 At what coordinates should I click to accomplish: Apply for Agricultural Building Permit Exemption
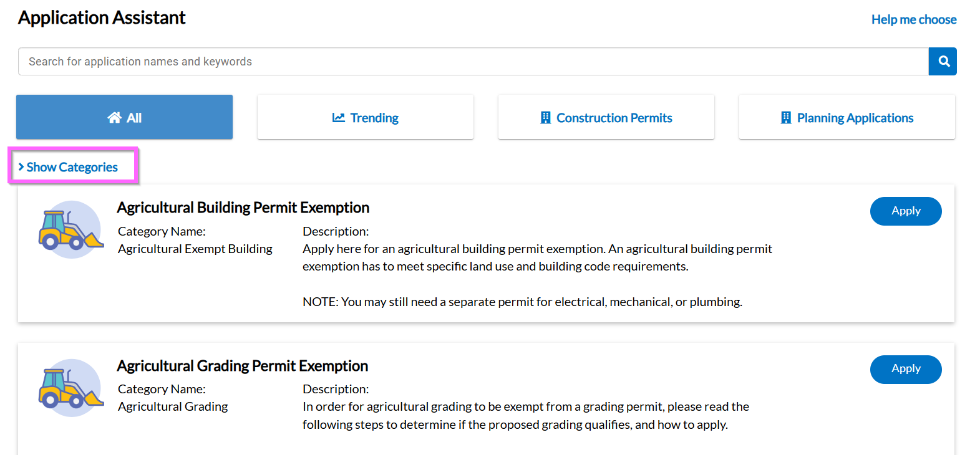tap(906, 211)
